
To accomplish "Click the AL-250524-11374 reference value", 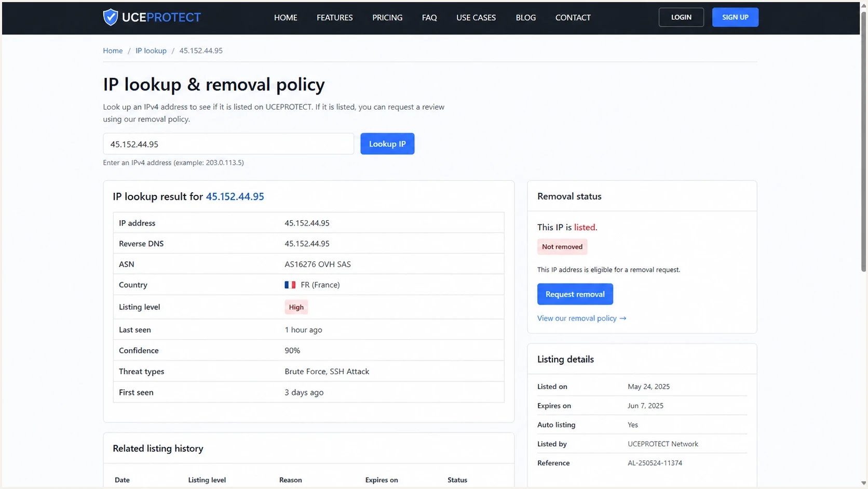I will [x=655, y=463].
